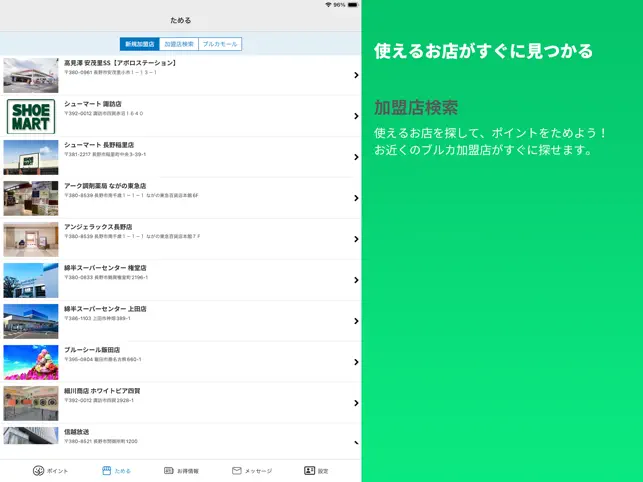Open the お得情報 coupon icon
The image size is (643, 482).
tap(169, 471)
